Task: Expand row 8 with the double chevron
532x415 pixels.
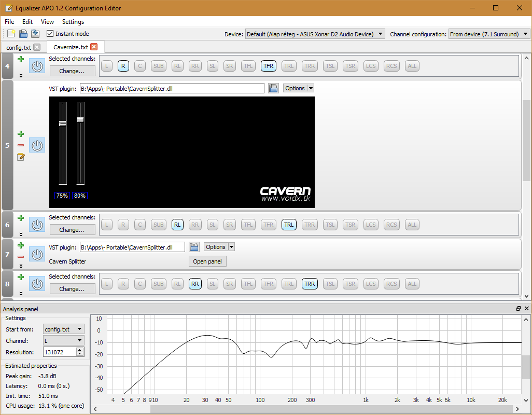Action: (x=21, y=293)
